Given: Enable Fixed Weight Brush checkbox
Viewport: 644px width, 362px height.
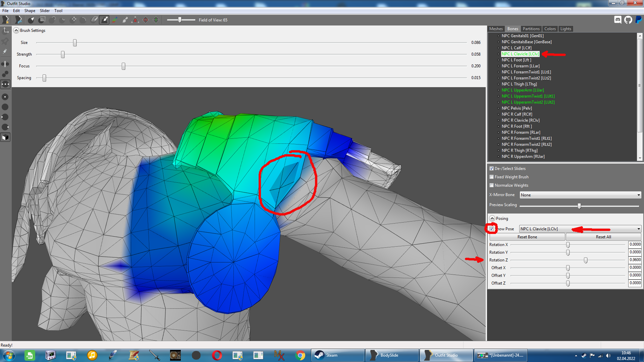Looking at the screenshot, I should 491,177.
